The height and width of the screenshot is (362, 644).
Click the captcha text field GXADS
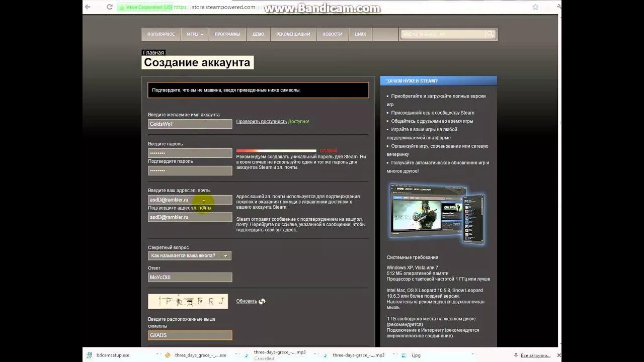click(190, 335)
